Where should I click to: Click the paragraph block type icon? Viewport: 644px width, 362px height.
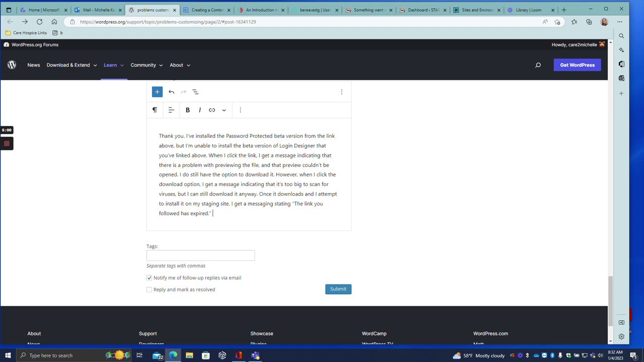[154, 110]
